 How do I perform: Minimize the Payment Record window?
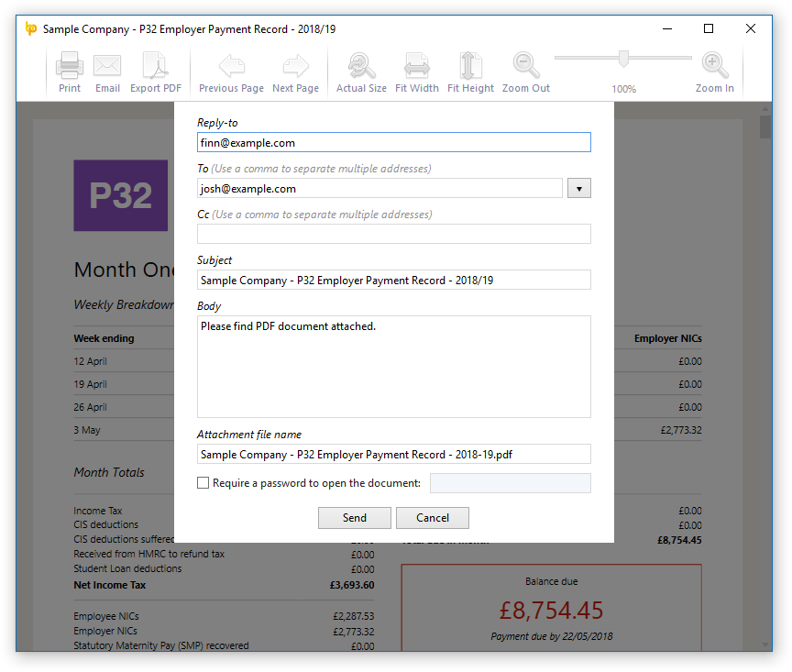667,28
